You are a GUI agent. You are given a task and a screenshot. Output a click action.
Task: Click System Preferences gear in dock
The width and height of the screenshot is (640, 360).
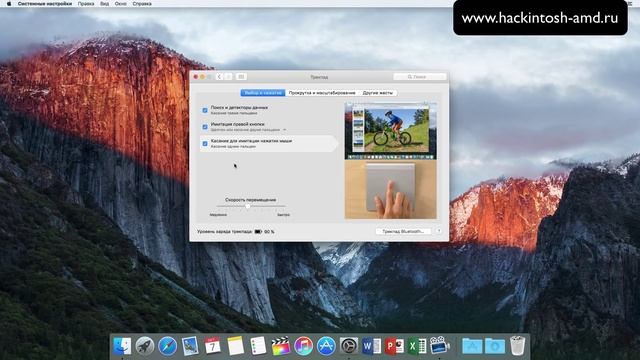pos(349,346)
